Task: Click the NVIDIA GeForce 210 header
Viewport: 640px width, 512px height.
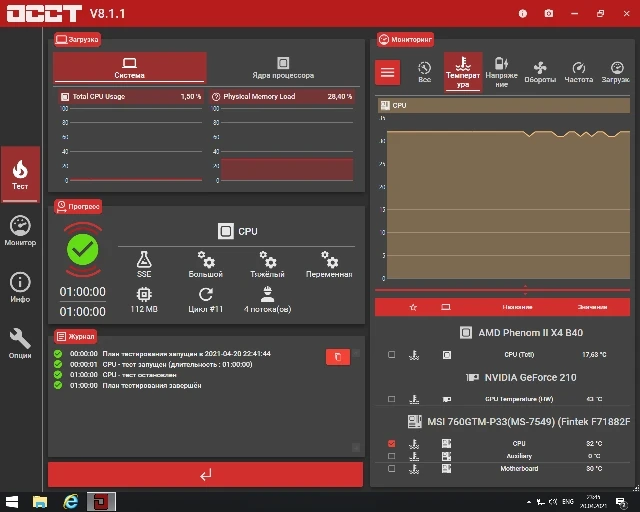Action: [x=521, y=377]
